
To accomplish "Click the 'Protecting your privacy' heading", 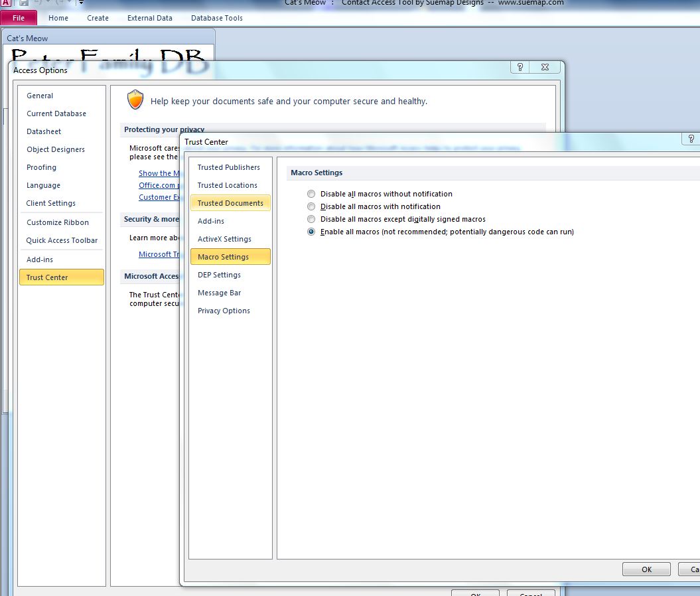I will click(165, 129).
